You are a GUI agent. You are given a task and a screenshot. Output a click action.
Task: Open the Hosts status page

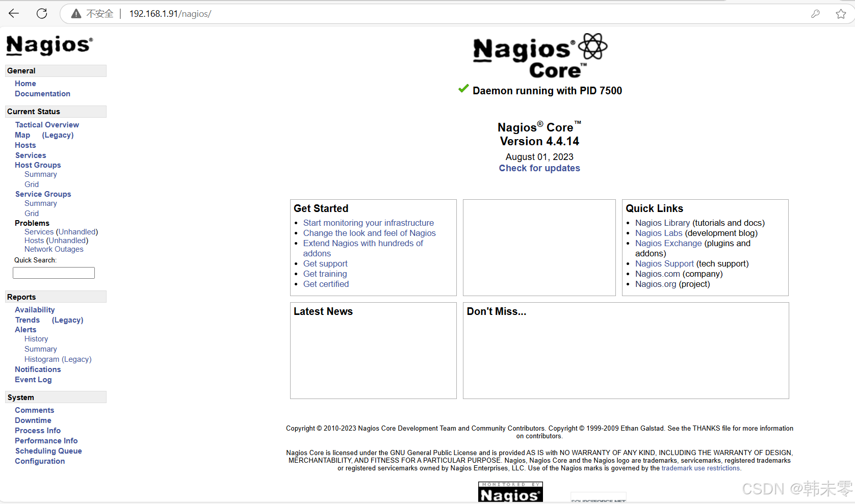coord(25,145)
